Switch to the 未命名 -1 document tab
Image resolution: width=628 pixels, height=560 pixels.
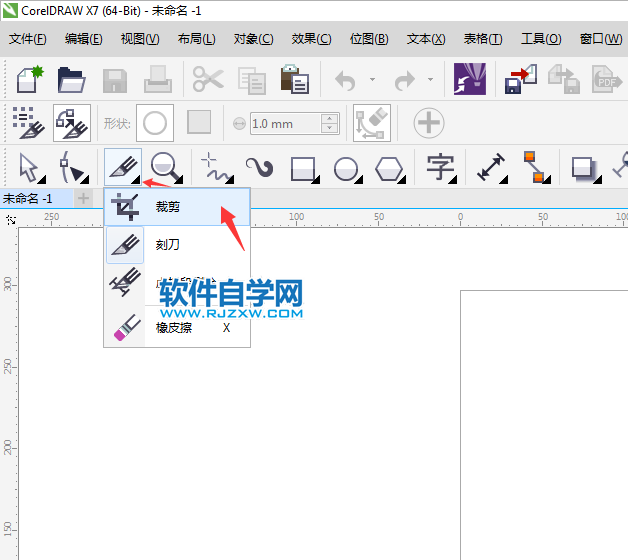pos(36,198)
